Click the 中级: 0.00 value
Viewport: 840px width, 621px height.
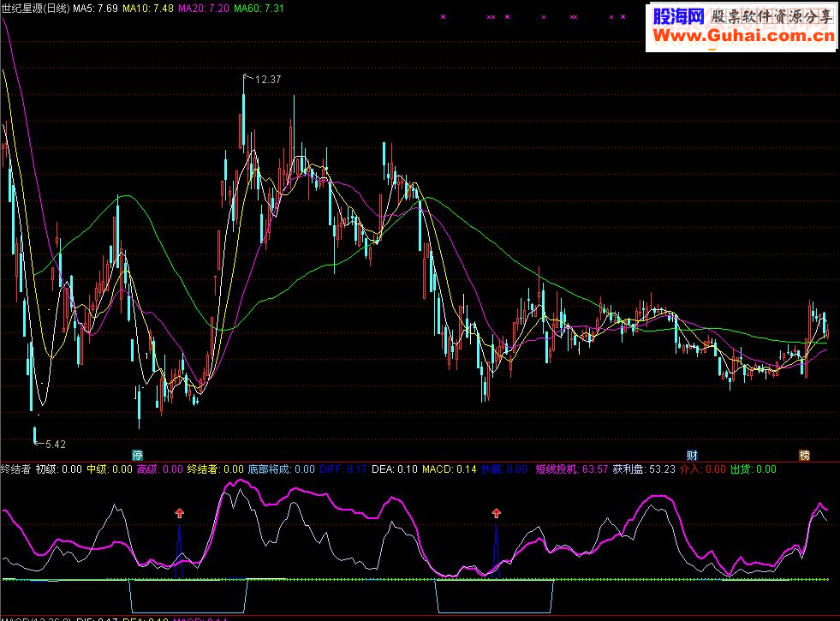(110, 469)
